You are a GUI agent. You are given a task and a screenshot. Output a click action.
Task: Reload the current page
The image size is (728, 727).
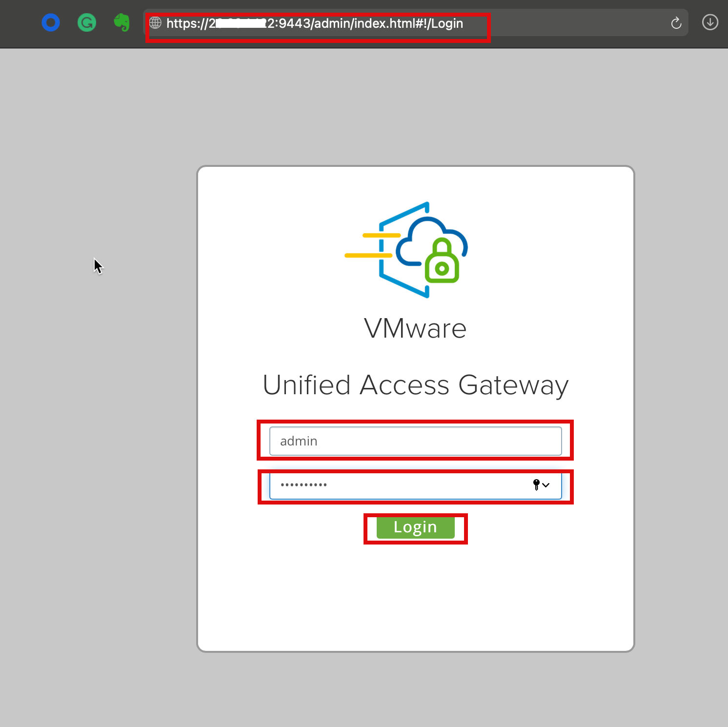point(676,23)
